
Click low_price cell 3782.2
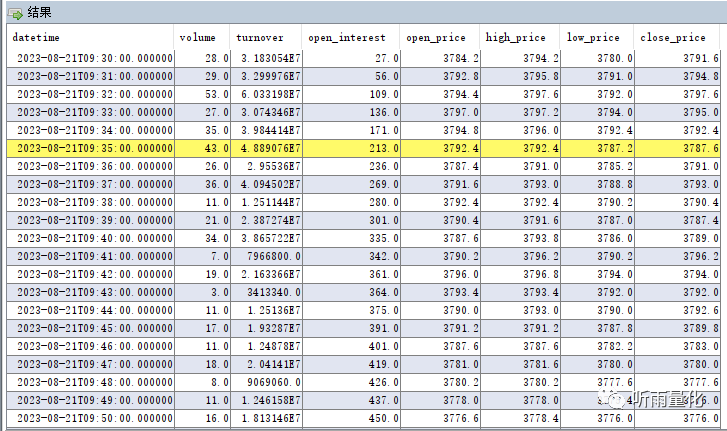click(597, 346)
